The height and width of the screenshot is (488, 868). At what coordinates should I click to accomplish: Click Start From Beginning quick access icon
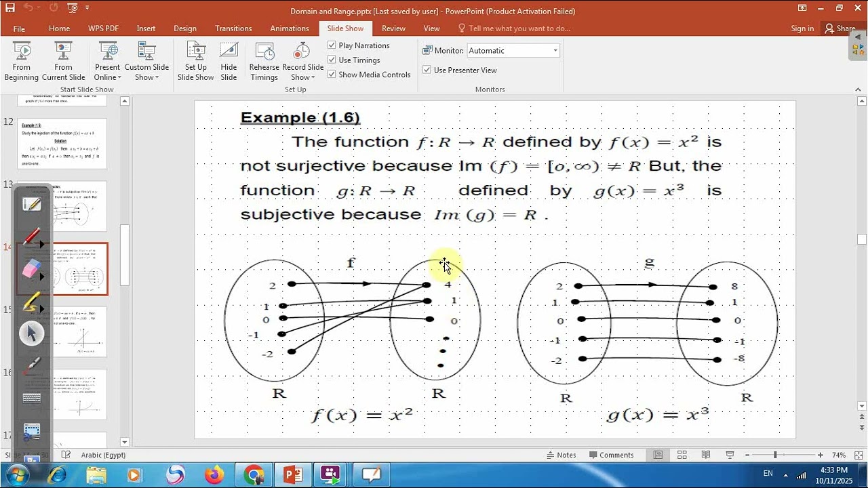coord(73,8)
